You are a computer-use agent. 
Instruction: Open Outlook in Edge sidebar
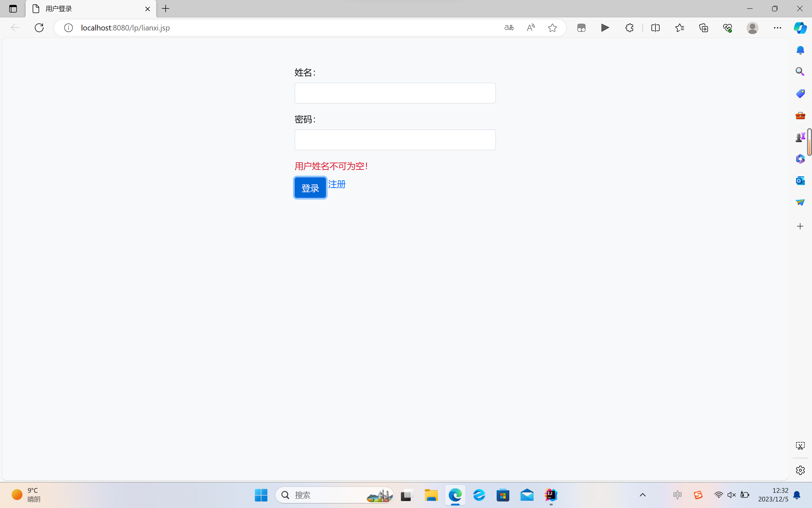(800, 180)
